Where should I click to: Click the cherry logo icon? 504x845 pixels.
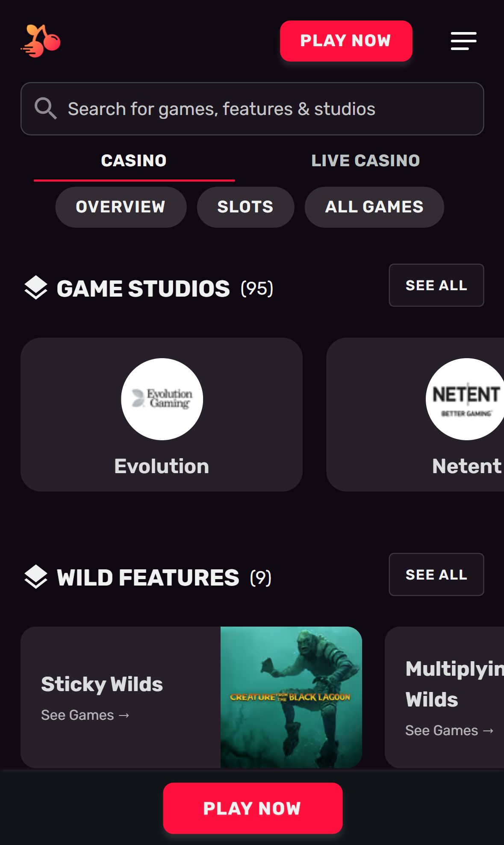pyautogui.click(x=41, y=41)
